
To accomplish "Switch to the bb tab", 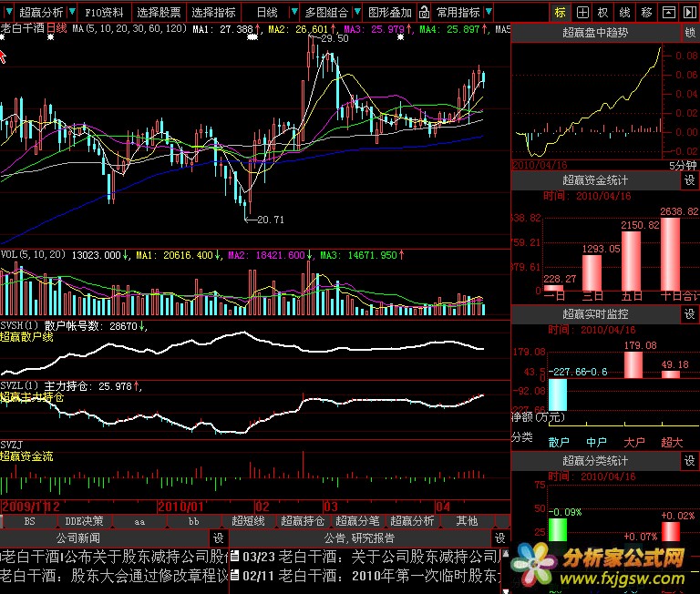I will point(194,521).
